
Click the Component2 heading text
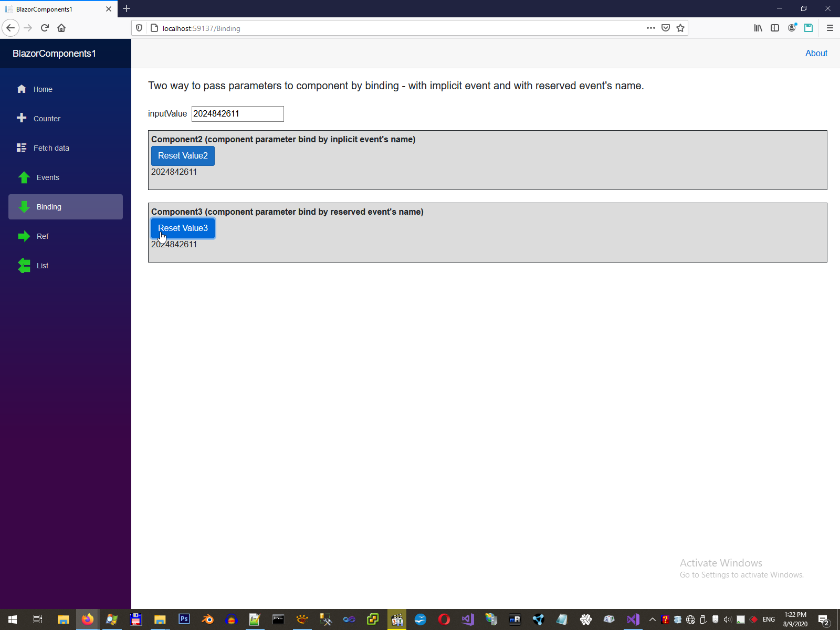[x=283, y=140]
